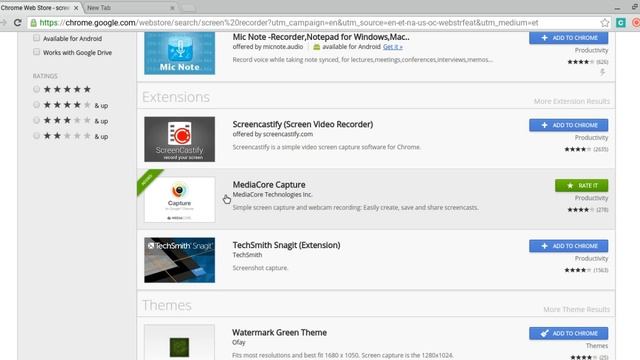
Task: Open the green C extension icon
Action: pyautogui.click(x=621, y=23)
